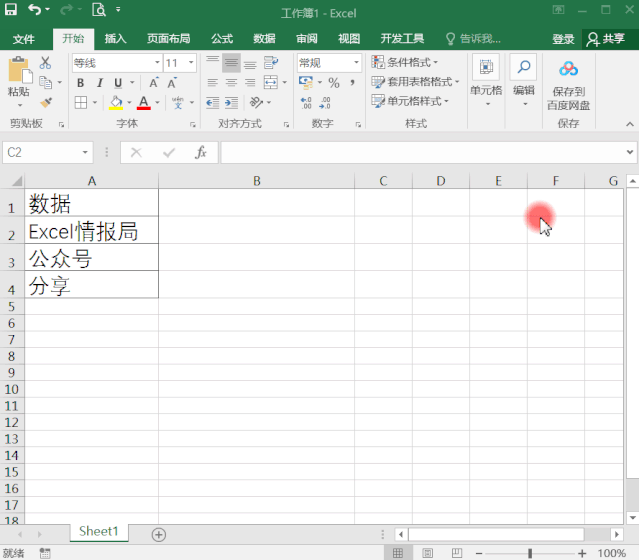The height and width of the screenshot is (560, 639).
Task: Apply cell borders icon
Action: click(x=81, y=102)
